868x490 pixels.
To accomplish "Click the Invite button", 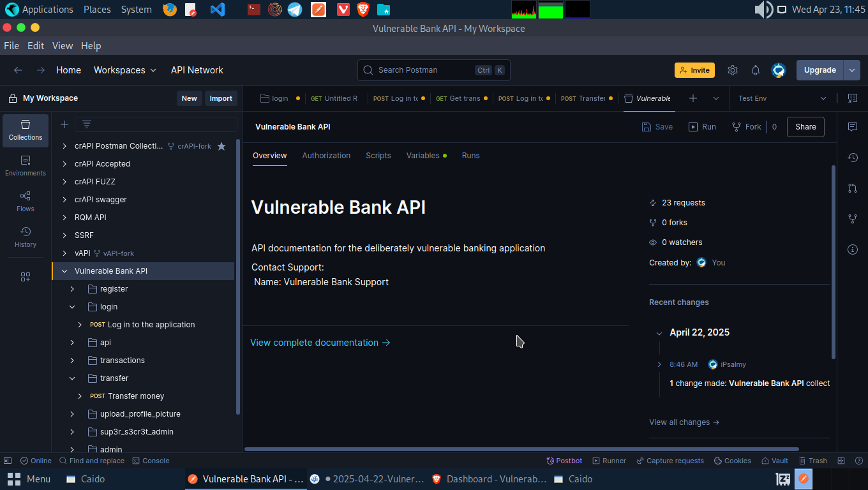I will tap(694, 70).
